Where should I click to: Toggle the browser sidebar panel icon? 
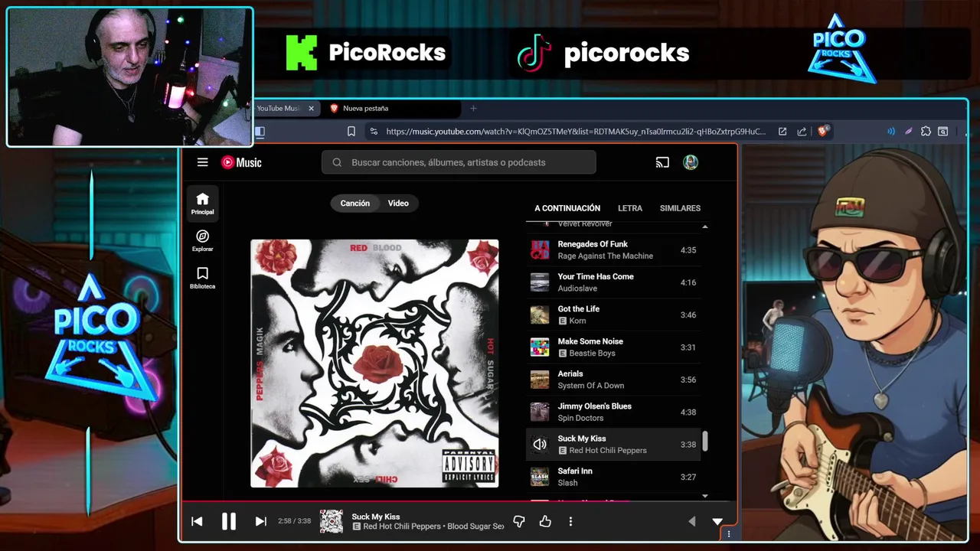[260, 132]
